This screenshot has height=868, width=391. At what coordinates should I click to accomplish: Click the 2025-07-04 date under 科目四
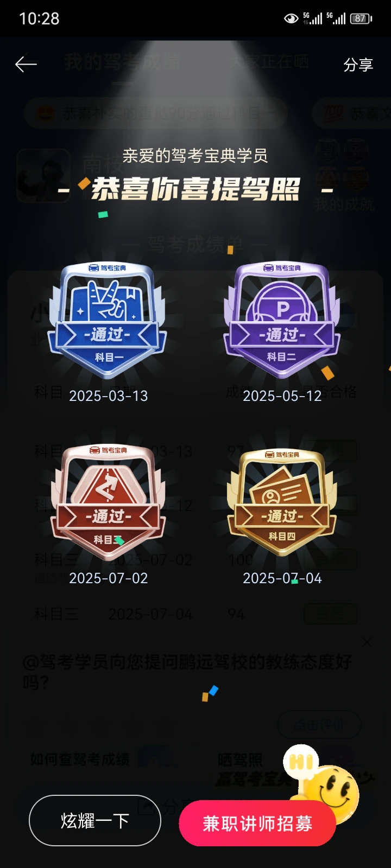tap(282, 578)
